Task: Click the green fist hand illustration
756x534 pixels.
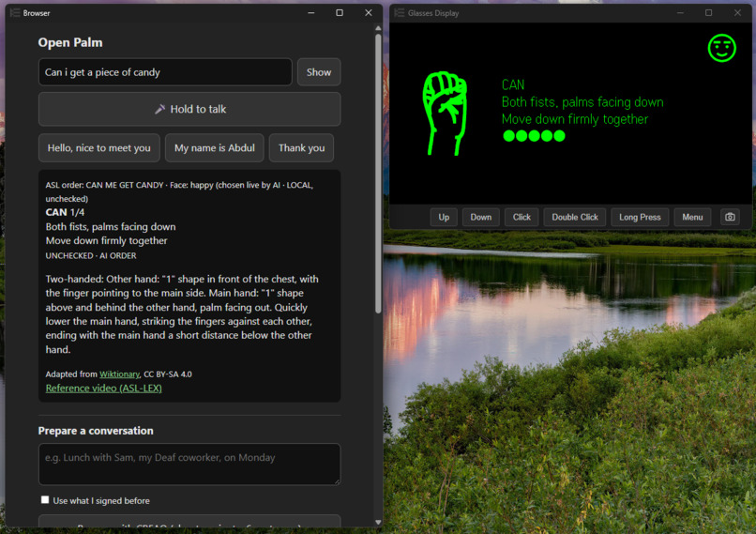Action: [445, 114]
